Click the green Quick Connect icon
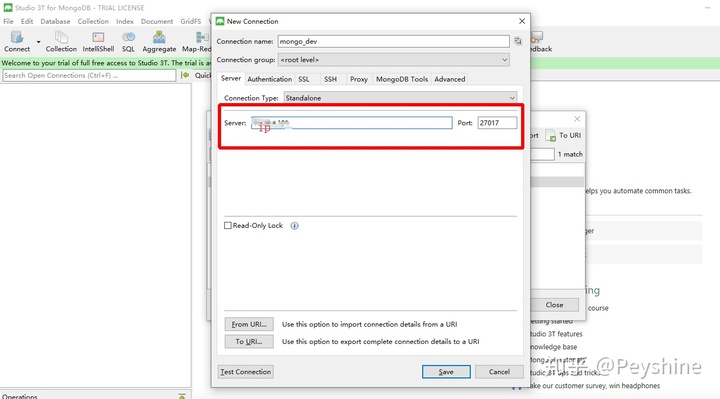This screenshot has height=399, width=720. (x=185, y=75)
